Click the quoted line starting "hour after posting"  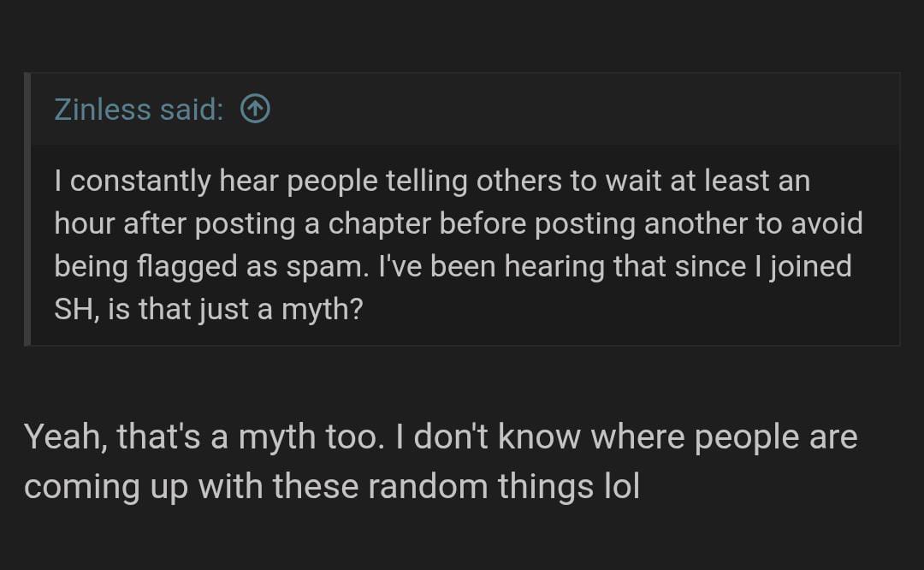(458, 223)
